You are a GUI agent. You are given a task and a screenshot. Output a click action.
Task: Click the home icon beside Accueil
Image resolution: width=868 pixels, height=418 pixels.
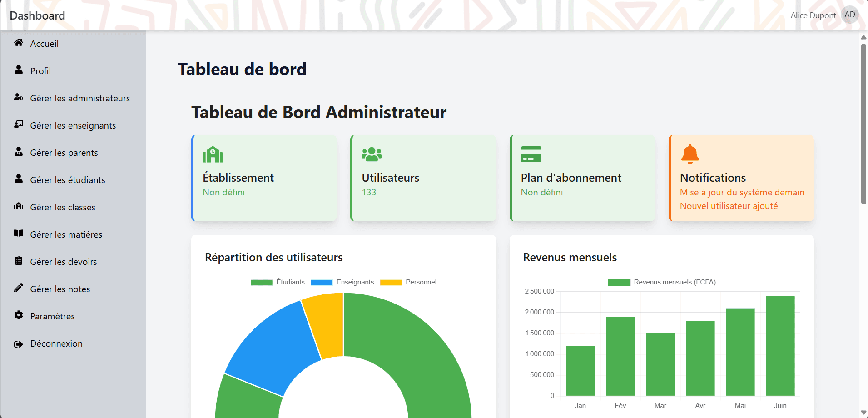[19, 43]
